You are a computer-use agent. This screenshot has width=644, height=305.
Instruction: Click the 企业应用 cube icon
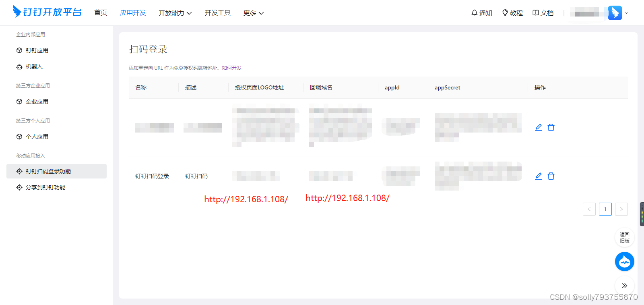[19, 102]
